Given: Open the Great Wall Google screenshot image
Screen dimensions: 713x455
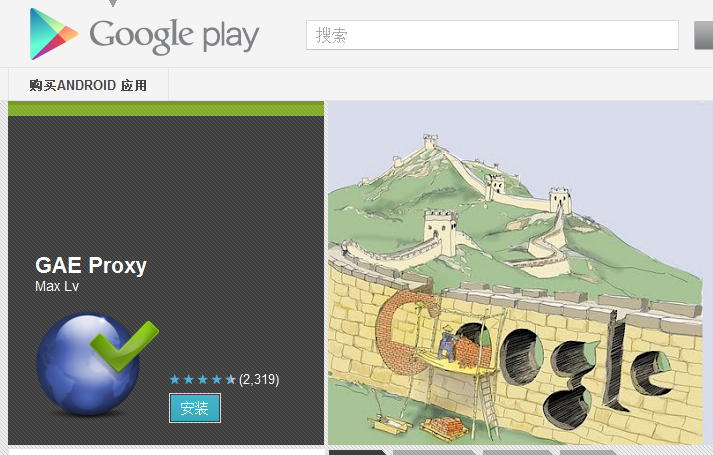Looking at the screenshot, I should tap(516, 273).
